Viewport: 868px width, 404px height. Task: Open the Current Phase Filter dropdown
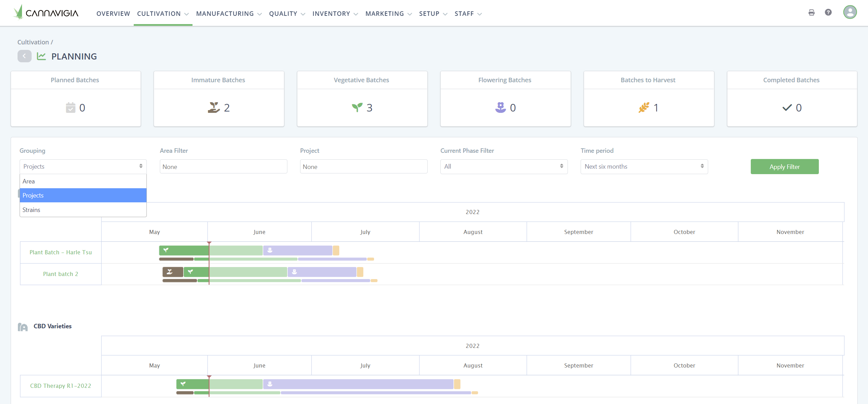pos(504,167)
